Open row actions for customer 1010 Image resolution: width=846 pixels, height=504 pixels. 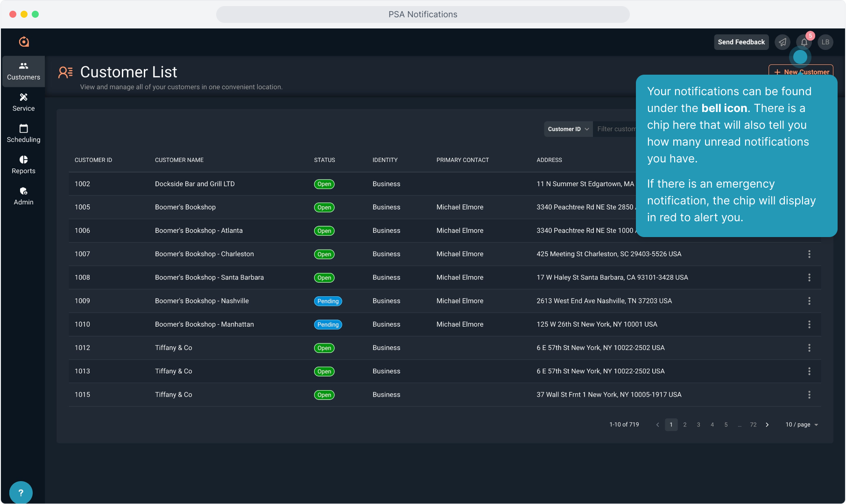[809, 324]
